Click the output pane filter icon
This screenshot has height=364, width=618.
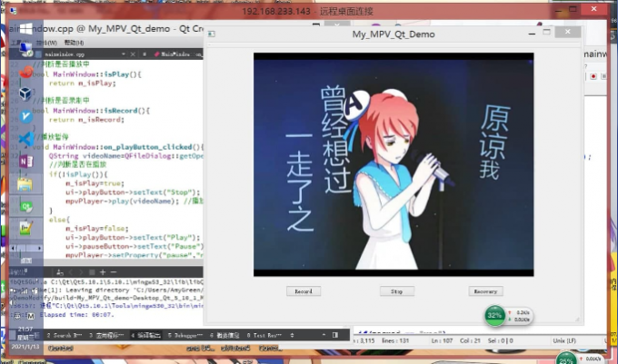[x=60, y=272]
